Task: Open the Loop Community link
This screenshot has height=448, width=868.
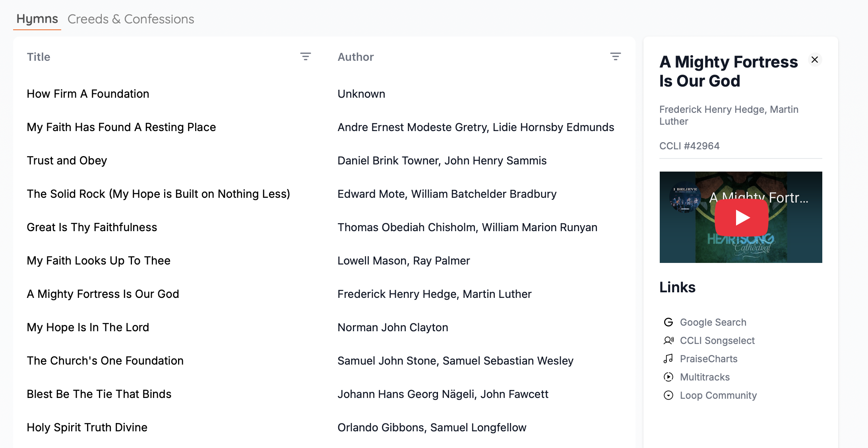Action: pos(718,395)
